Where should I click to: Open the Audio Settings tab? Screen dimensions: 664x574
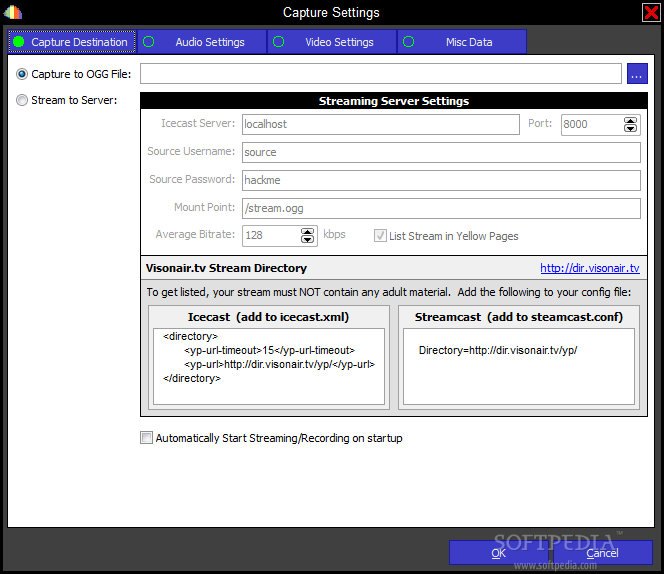pos(202,42)
